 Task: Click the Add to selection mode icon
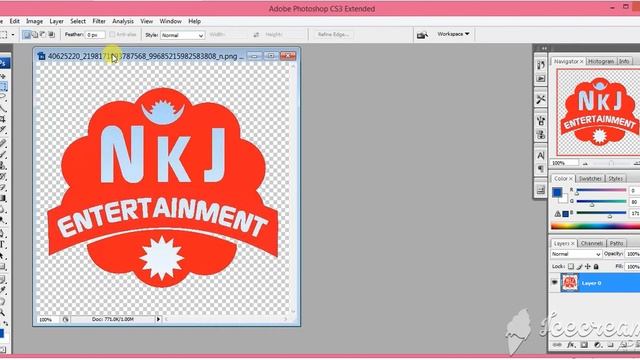click(x=35, y=35)
